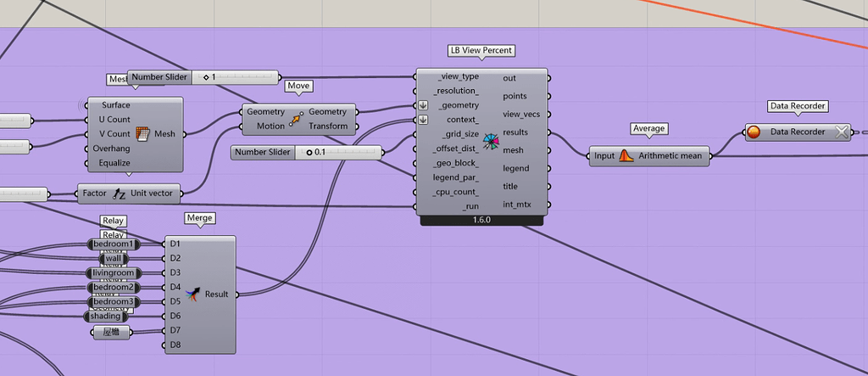Click the Overhang input on Mesh Surface
Viewport: 868px width, 376px height.
tap(112, 149)
